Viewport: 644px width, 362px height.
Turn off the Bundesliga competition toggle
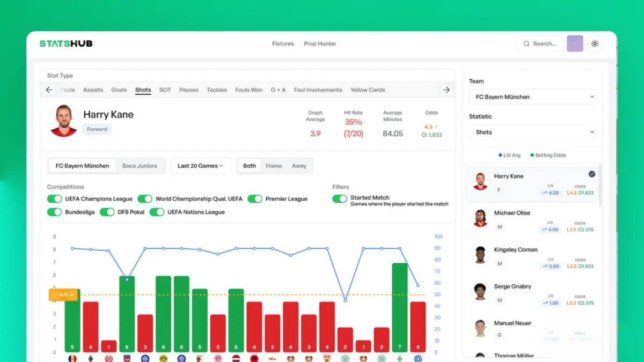[x=55, y=212]
